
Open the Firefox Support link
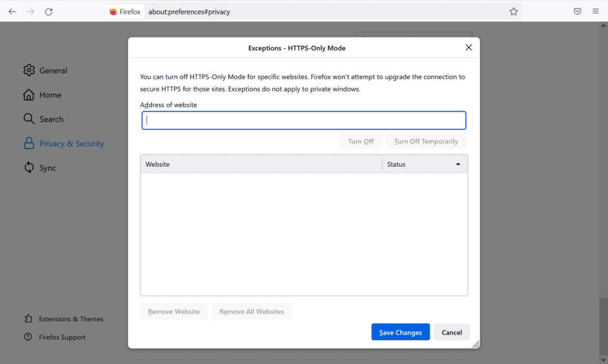click(x=62, y=337)
